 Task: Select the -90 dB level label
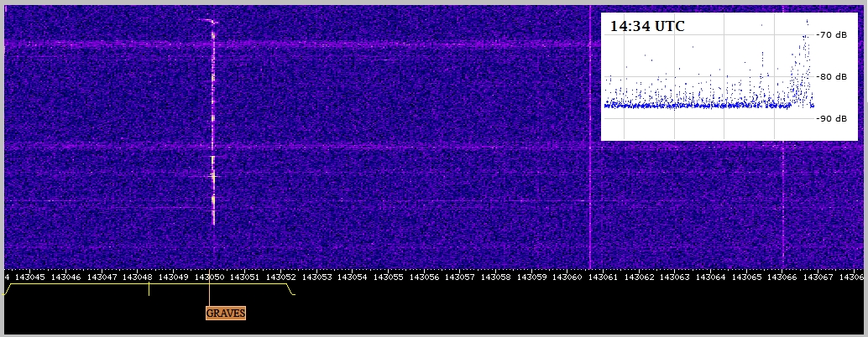click(x=833, y=119)
